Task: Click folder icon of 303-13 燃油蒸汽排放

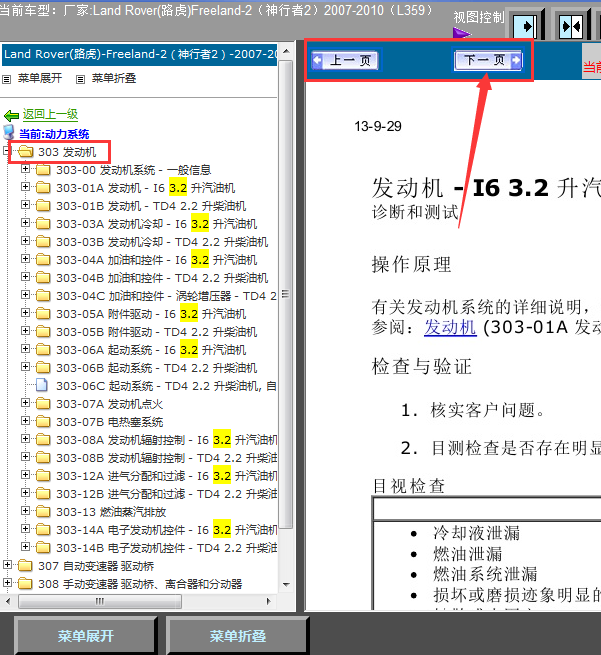Action: click(43, 511)
